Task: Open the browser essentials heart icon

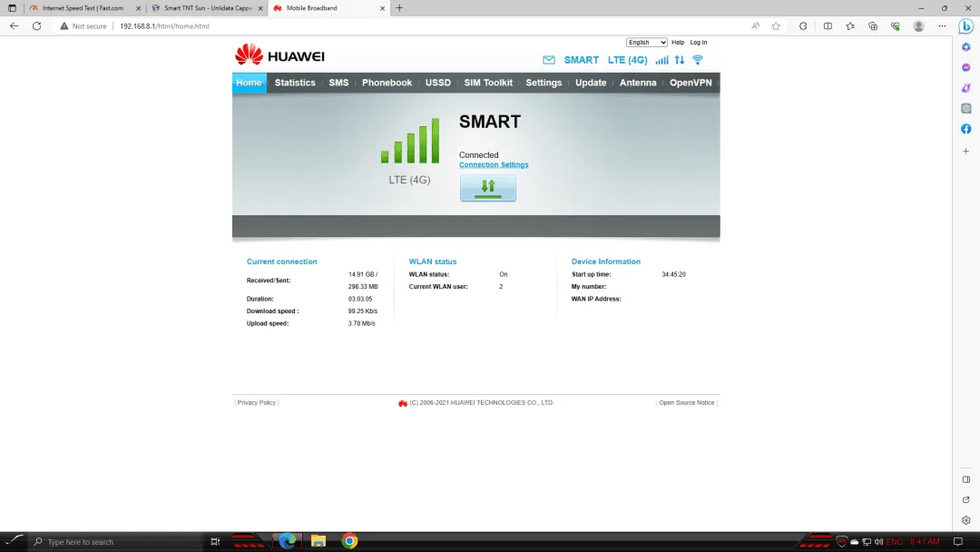Action: [x=896, y=26]
